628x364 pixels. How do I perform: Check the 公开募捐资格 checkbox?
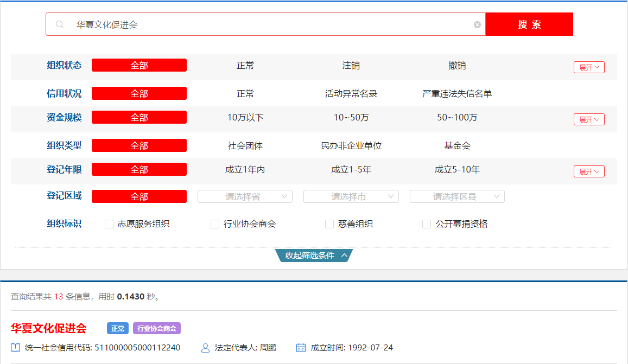tap(427, 224)
